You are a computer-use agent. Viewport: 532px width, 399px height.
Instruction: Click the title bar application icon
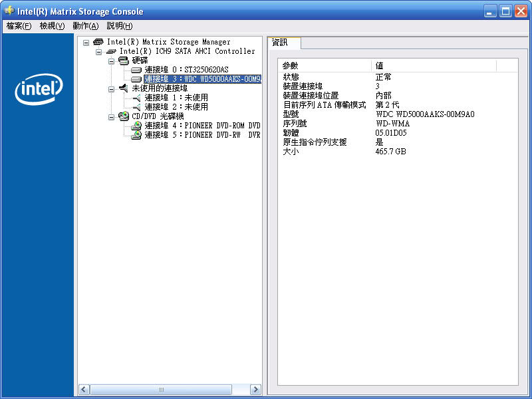click(x=9, y=11)
